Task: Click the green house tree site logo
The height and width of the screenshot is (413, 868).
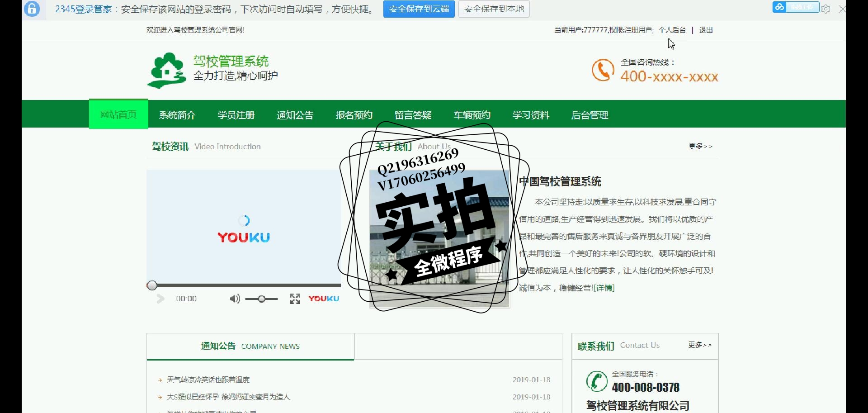Action: [166, 70]
